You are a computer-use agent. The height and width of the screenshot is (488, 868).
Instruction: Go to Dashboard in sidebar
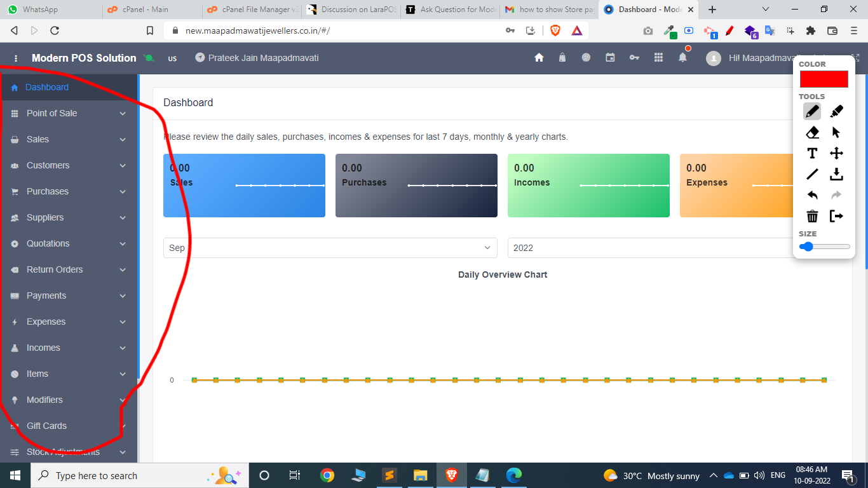tap(69, 87)
